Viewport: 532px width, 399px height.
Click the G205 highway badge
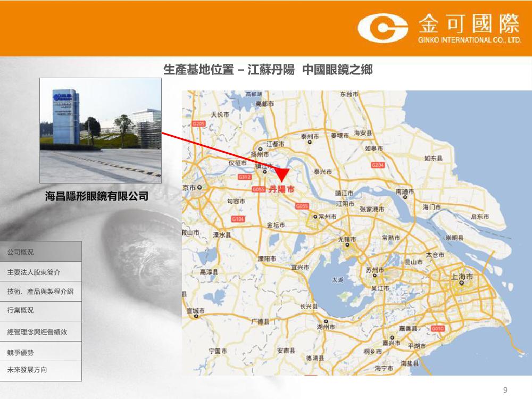pos(199,123)
